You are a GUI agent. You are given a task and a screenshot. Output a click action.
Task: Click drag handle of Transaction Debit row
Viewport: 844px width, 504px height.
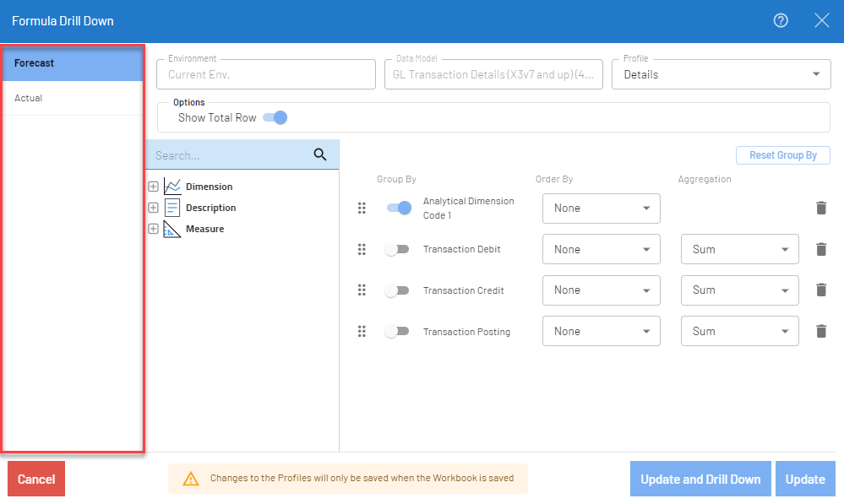(x=362, y=249)
